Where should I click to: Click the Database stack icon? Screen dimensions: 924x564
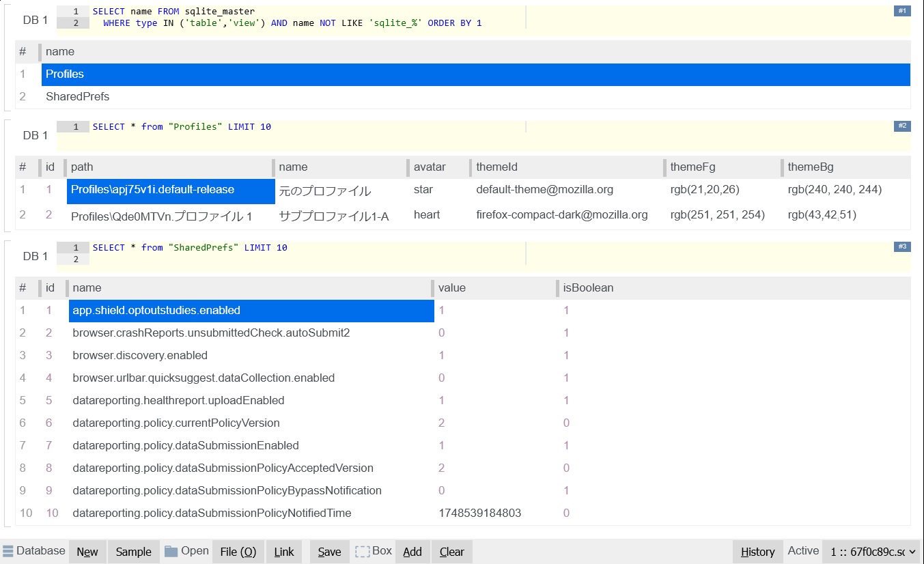point(8,551)
